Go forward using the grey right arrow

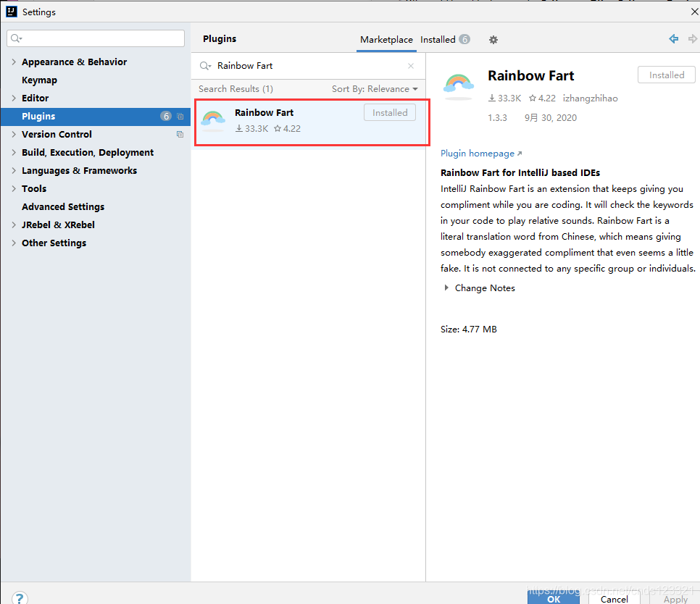(x=693, y=39)
